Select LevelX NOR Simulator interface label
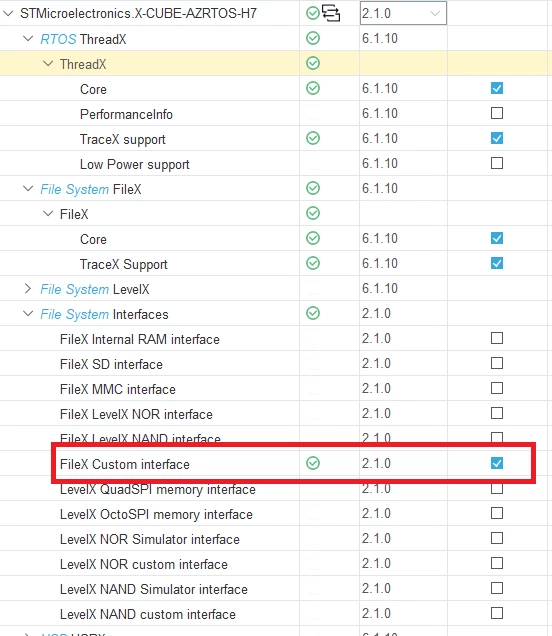This screenshot has width=552, height=636. pyautogui.click(x=150, y=539)
